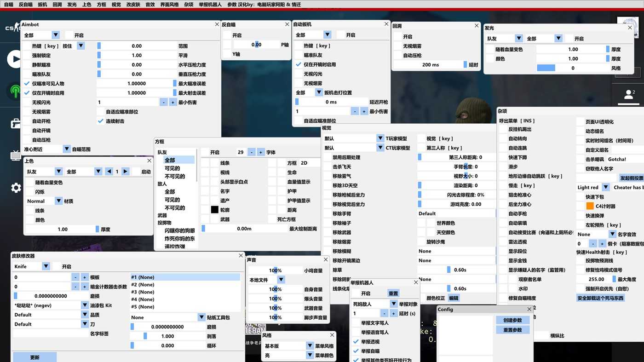Toggle 强制锁定 checkbox in Aimbot

pyautogui.click(x=27, y=55)
